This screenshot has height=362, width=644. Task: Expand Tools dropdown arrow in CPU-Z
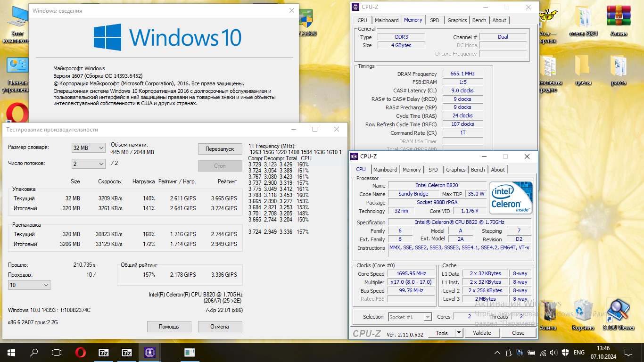[459, 333]
